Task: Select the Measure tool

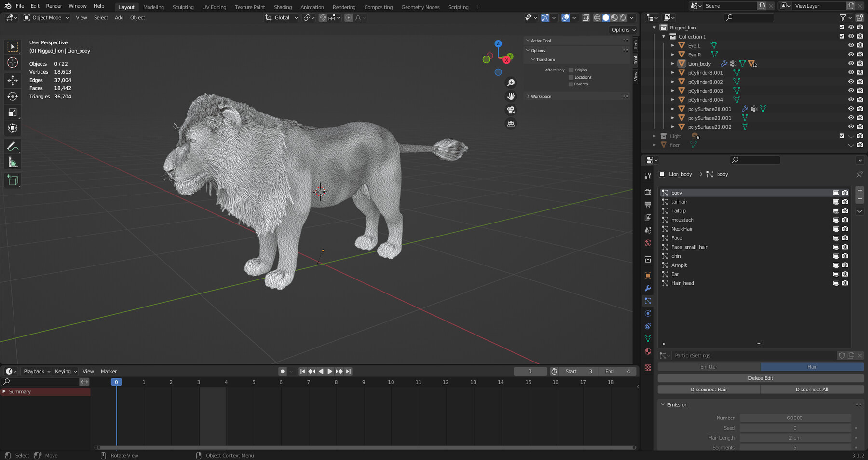Action: [x=12, y=162]
